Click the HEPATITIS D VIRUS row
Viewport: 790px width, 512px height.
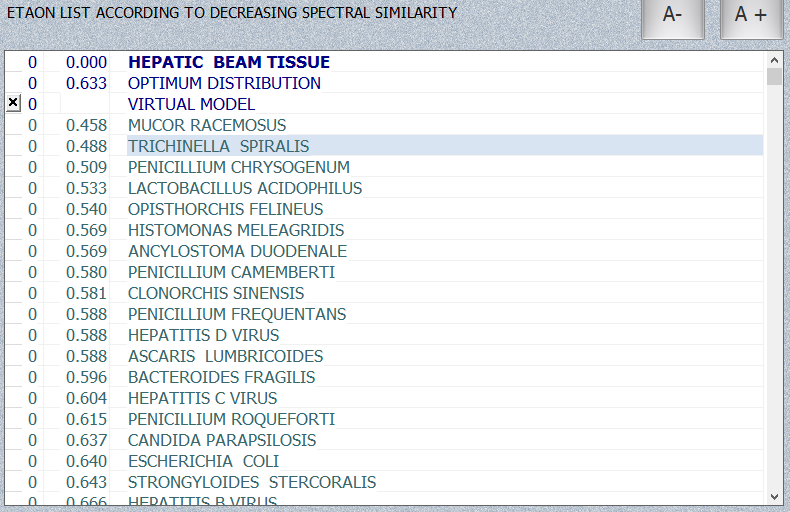(x=203, y=335)
